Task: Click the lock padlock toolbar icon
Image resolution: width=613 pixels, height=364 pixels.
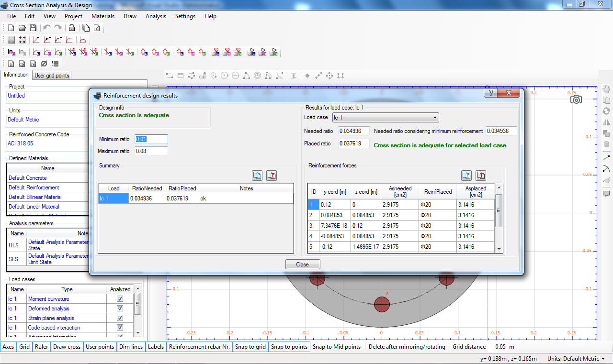Action: click(x=71, y=28)
